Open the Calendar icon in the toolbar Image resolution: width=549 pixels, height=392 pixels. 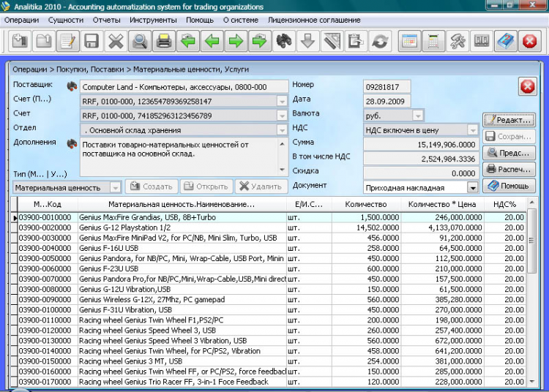(x=410, y=41)
